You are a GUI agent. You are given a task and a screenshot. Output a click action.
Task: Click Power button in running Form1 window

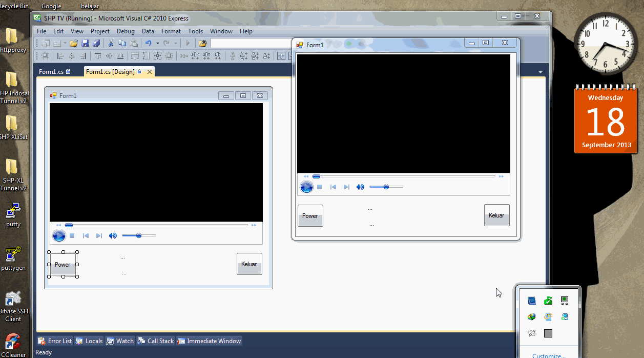click(310, 216)
